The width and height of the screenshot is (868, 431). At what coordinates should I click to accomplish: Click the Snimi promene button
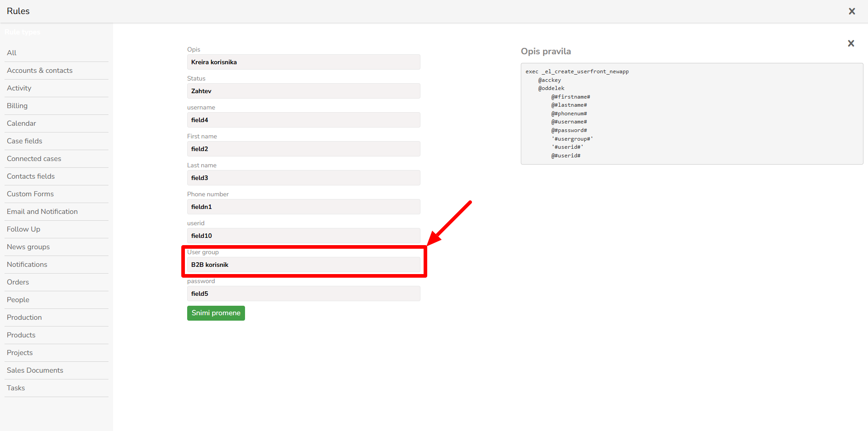click(216, 313)
